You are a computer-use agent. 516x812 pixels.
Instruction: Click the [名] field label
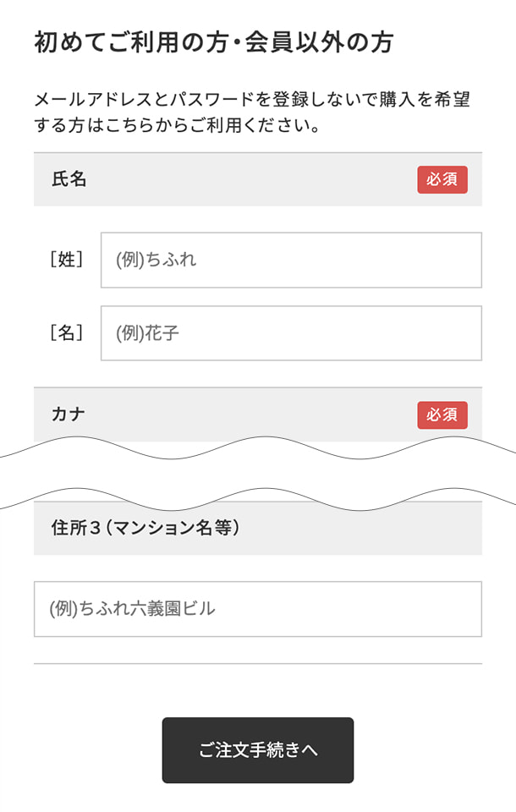click(x=68, y=333)
